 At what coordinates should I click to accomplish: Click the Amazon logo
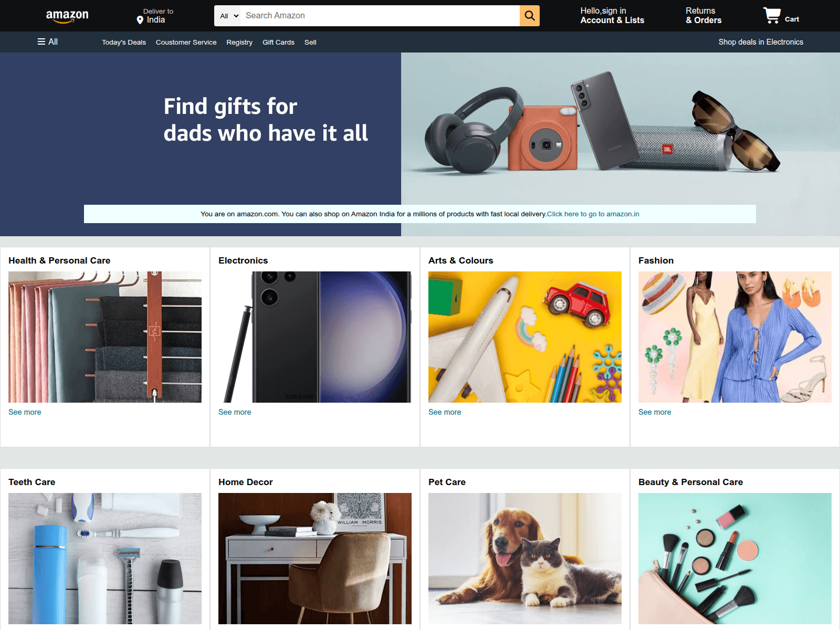(67, 16)
